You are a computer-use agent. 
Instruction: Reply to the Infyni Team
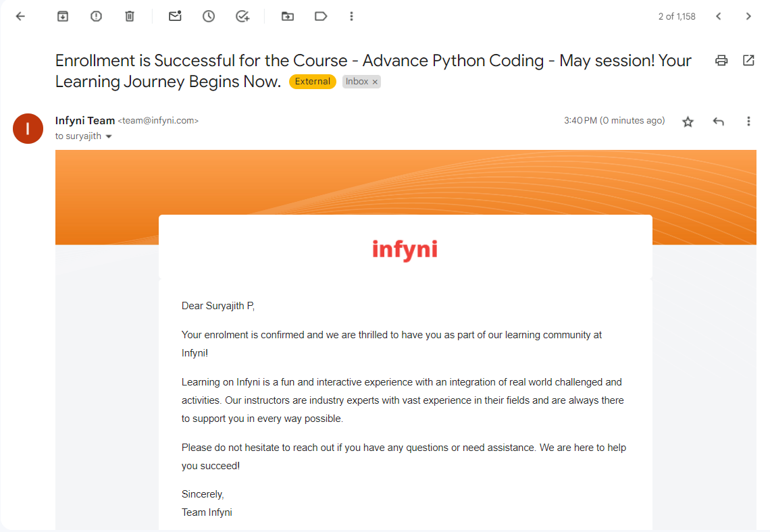718,121
